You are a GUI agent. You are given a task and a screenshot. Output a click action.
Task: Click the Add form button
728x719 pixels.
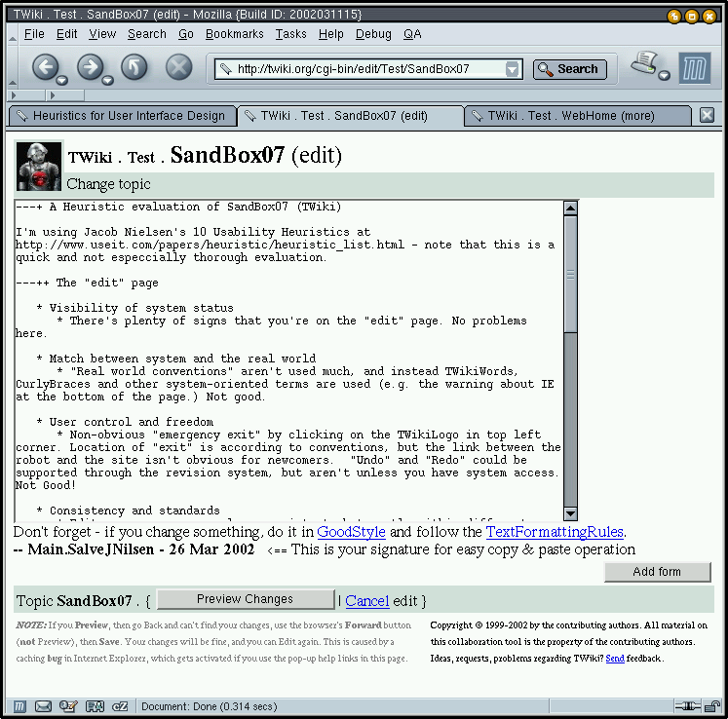[657, 571]
